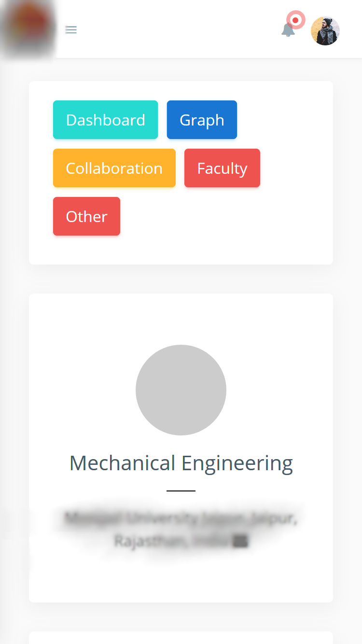
Task: Click the blurred site logo
Action: coord(28,29)
